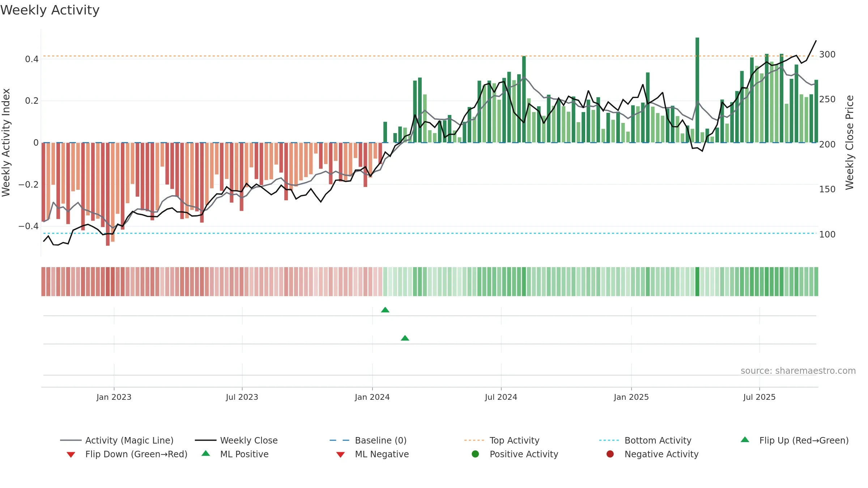
Task: Click the 200 tick on the right axis
Action: click(827, 144)
